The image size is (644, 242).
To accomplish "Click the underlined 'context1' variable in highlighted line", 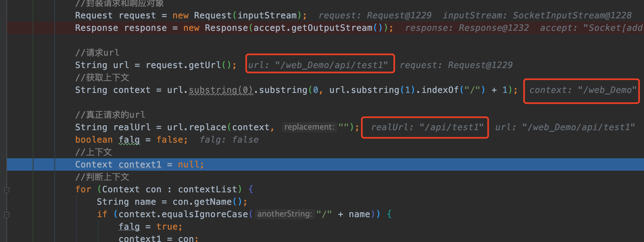I will (140, 164).
